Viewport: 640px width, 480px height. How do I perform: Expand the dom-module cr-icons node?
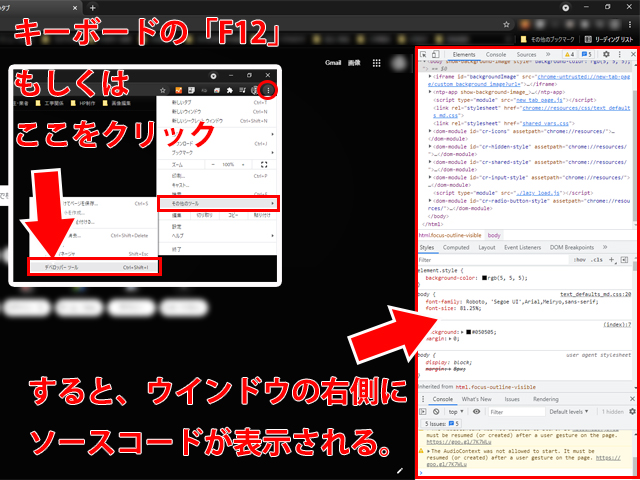(430, 131)
